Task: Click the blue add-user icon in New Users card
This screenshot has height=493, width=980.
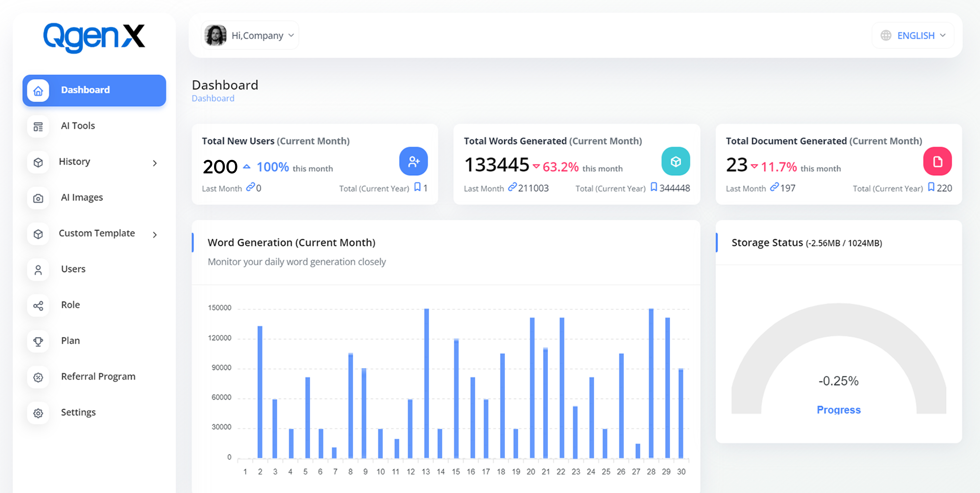Action: click(414, 161)
